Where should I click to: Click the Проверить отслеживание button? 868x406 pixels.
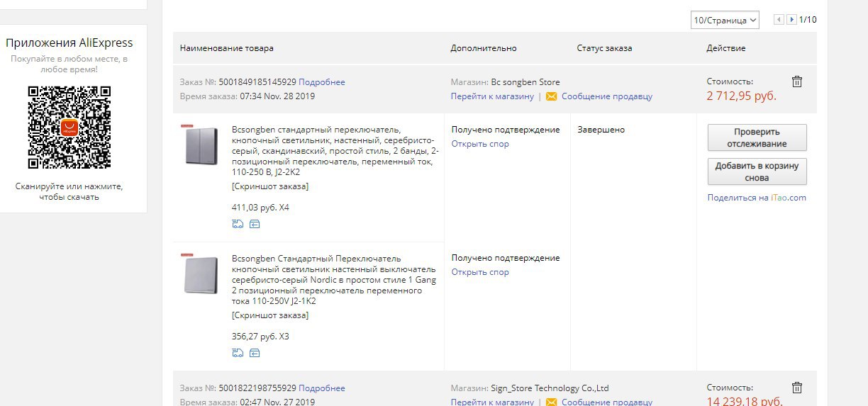click(757, 137)
